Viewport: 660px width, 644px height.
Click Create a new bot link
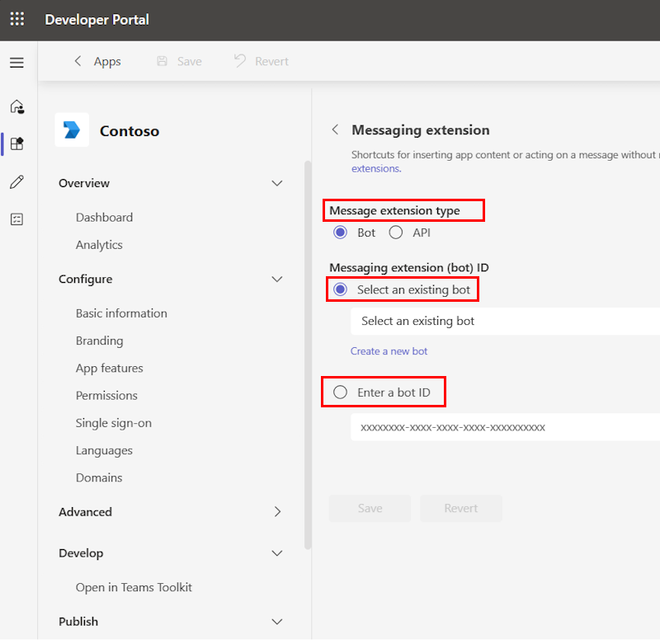pos(389,351)
